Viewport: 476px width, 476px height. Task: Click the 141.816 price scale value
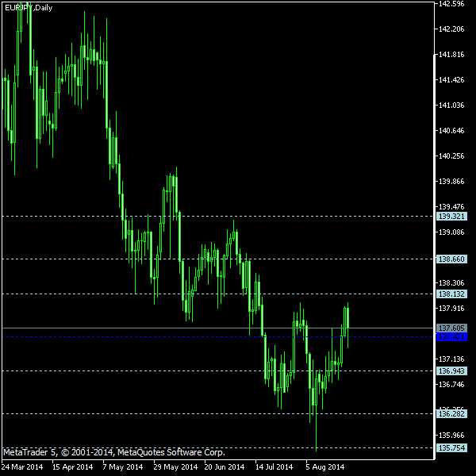tap(451, 55)
